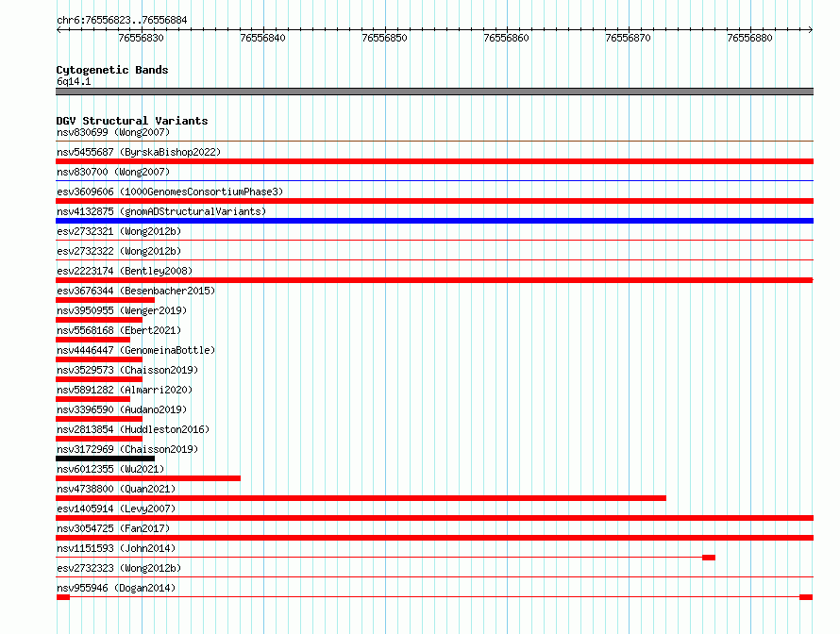This screenshot has height=634, width=840.
Task: Select the Cytogenetic Bands track title
Action: [x=112, y=70]
